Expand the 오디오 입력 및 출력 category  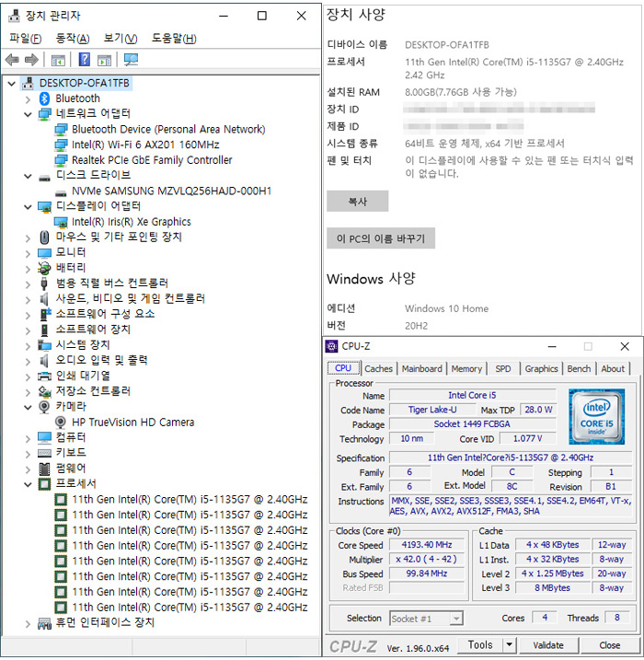pos(28,362)
